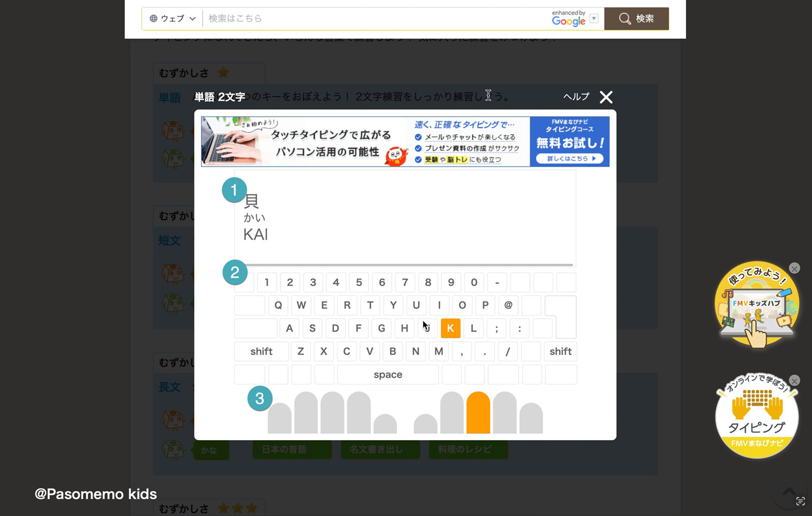Open the Google enhanced dropdown arrow
This screenshot has width=812, height=516.
coord(594,19)
